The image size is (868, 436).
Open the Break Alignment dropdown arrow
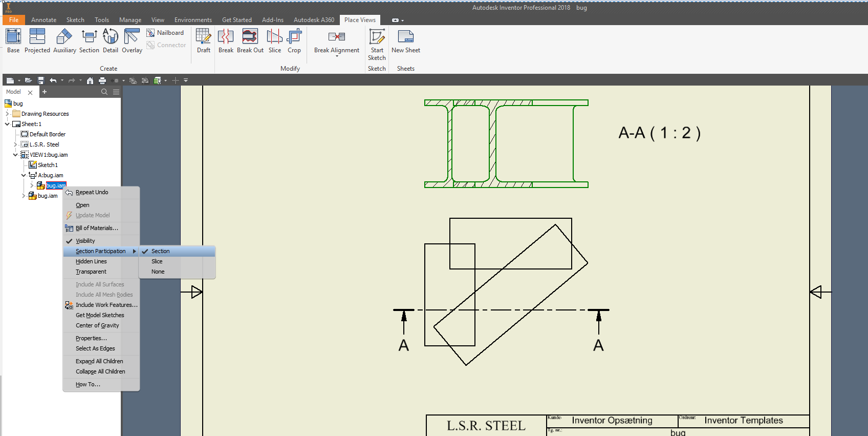(x=337, y=56)
